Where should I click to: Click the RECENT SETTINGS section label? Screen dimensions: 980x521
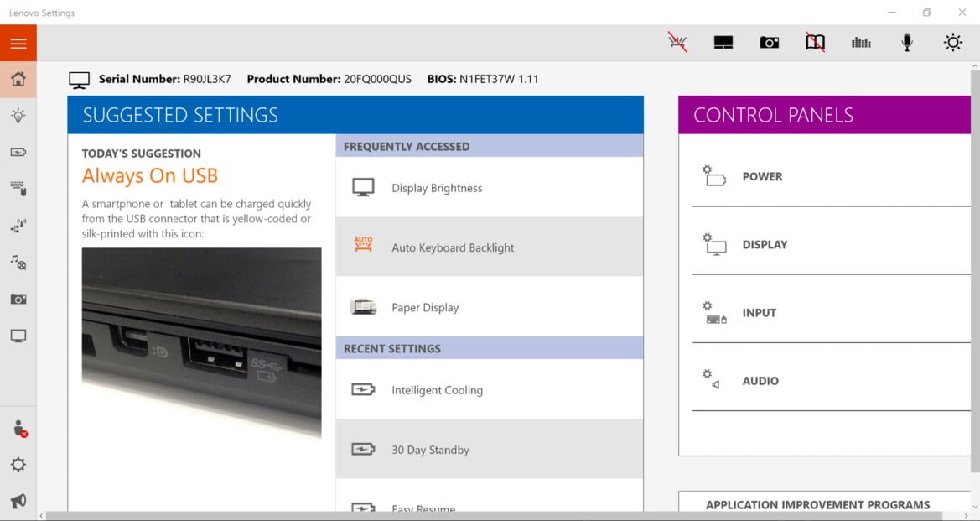click(391, 348)
